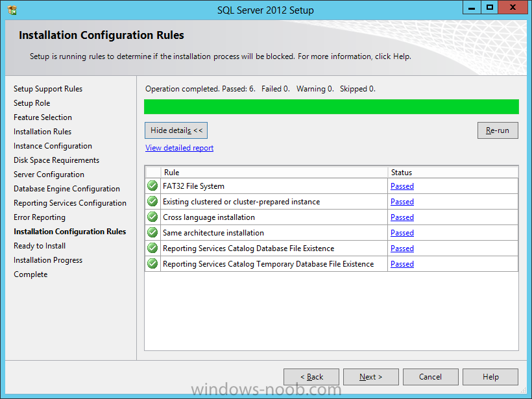
Task: Select Server Configuration step
Action: 49,175
